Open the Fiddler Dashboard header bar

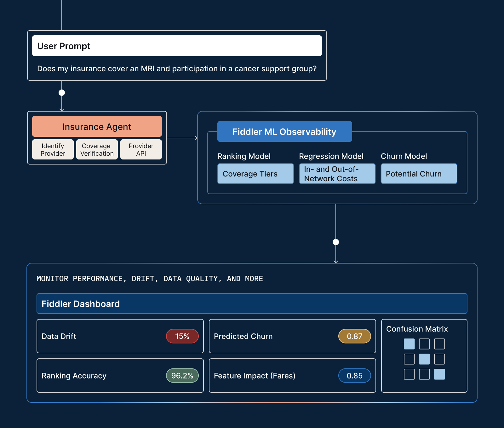point(252,304)
